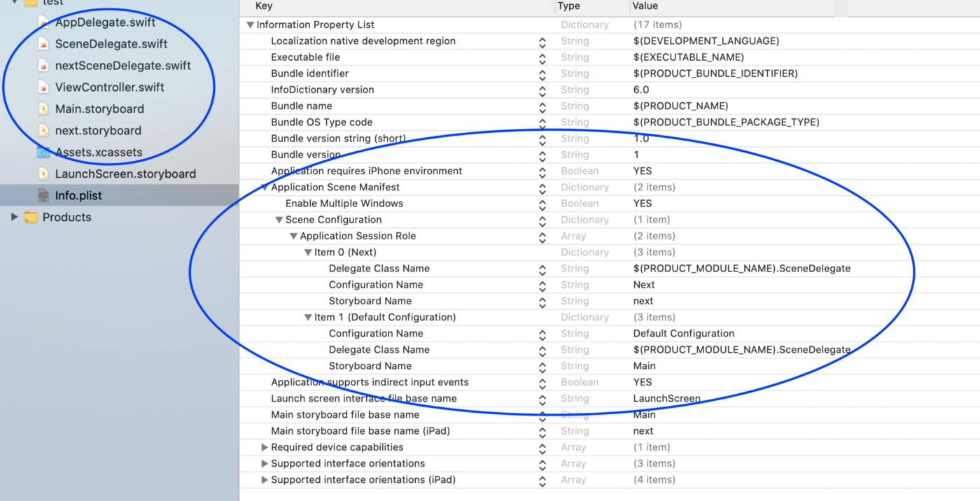Viewport: 980px width, 501px height.
Task: Select the $(DEVELOPMENT_LANGUAGE) value
Action: pos(706,41)
